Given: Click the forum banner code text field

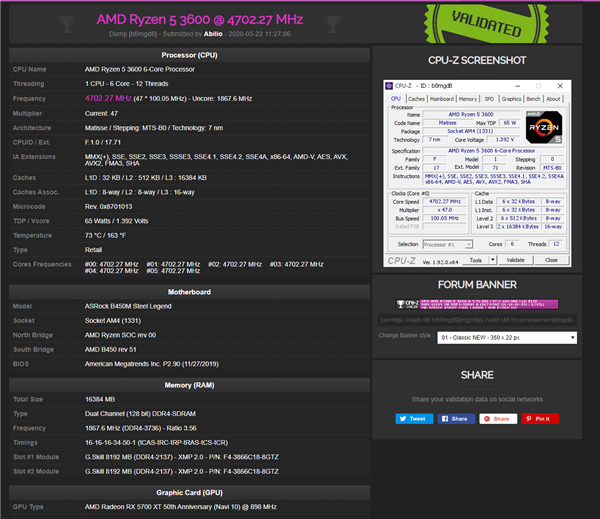Looking at the screenshot, I should pos(476,319).
